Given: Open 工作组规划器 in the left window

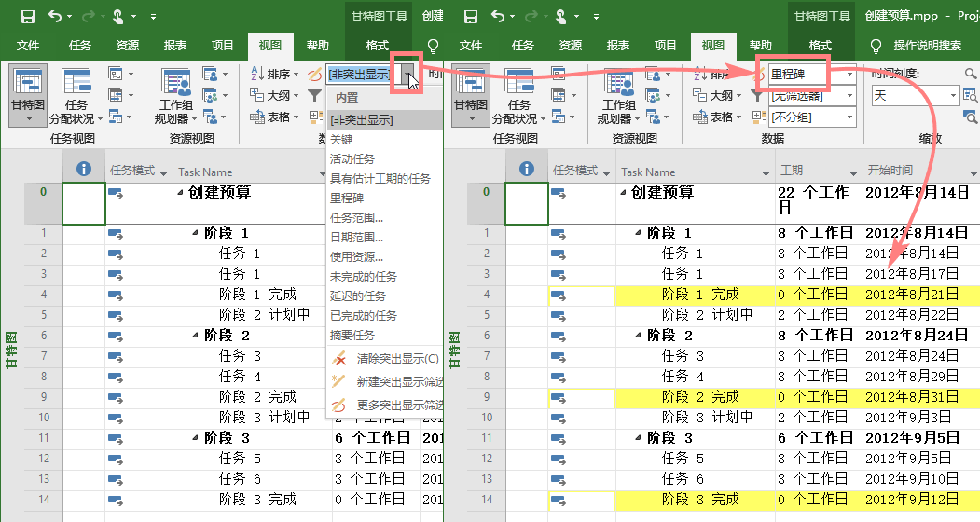Looking at the screenshot, I should coord(175,95).
